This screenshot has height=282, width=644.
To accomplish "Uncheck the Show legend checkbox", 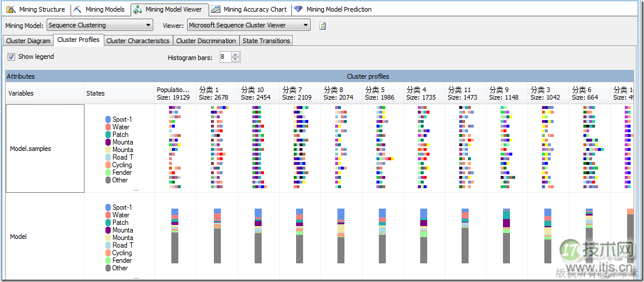I will tap(11, 57).
